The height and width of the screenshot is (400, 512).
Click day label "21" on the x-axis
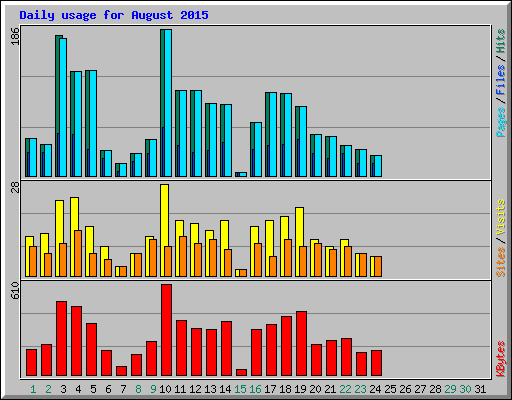(x=330, y=389)
